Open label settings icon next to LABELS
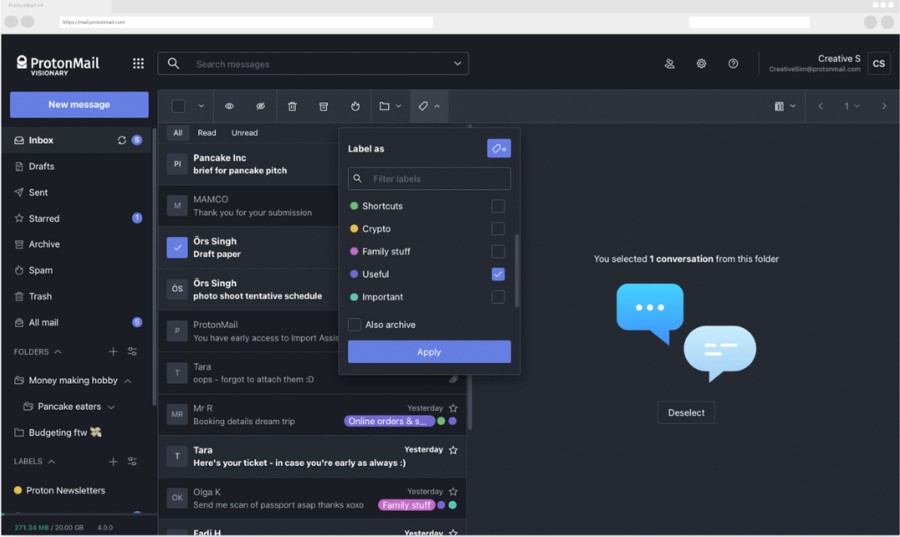900x537 pixels. pyautogui.click(x=132, y=461)
